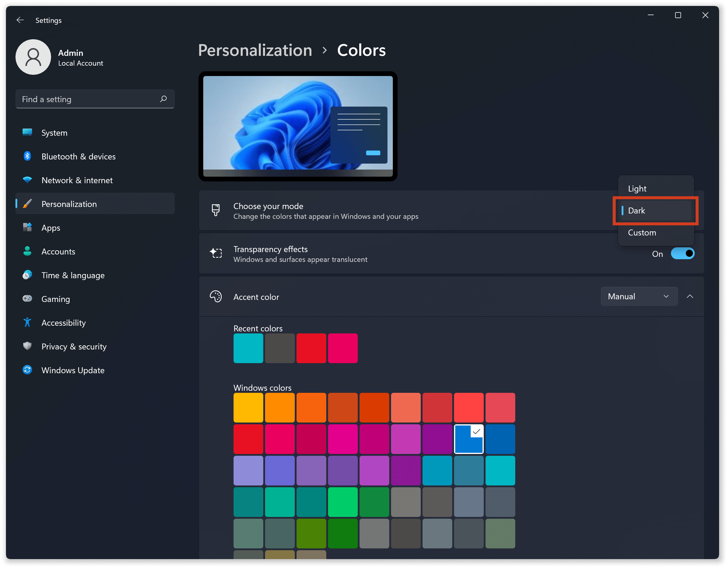
Task: Click the Apps settings icon
Action: tap(28, 227)
